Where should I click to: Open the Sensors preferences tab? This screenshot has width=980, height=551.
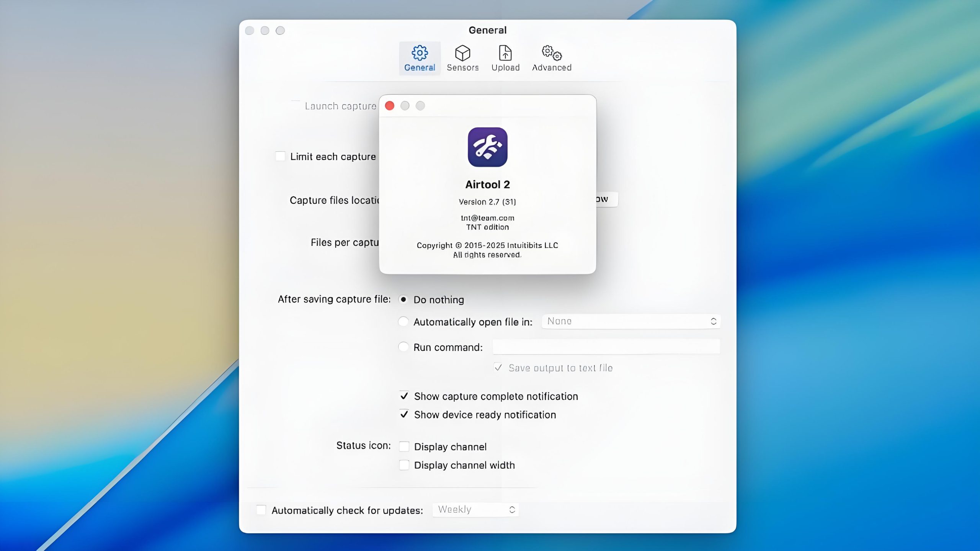click(462, 58)
